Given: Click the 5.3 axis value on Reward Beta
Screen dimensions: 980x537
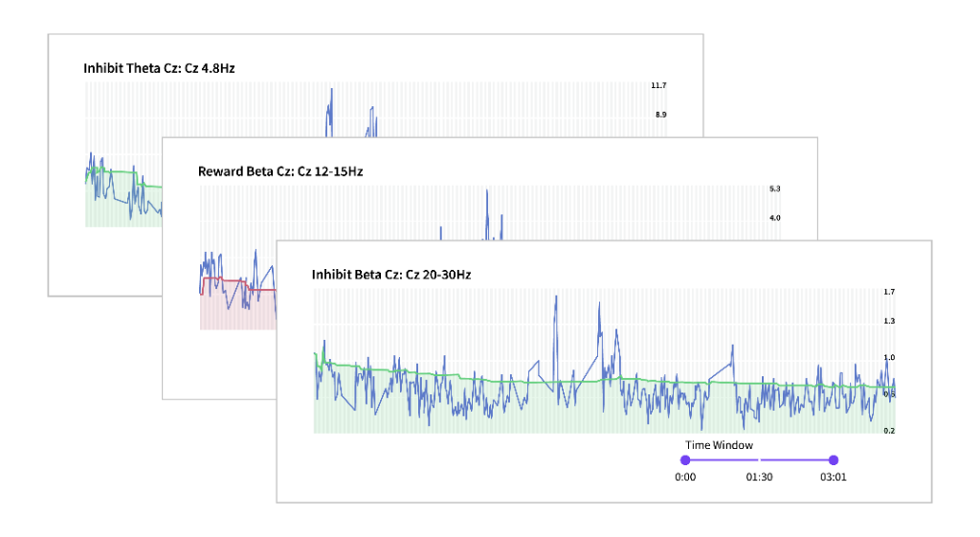Looking at the screenshot, I should tap(774, 189).
